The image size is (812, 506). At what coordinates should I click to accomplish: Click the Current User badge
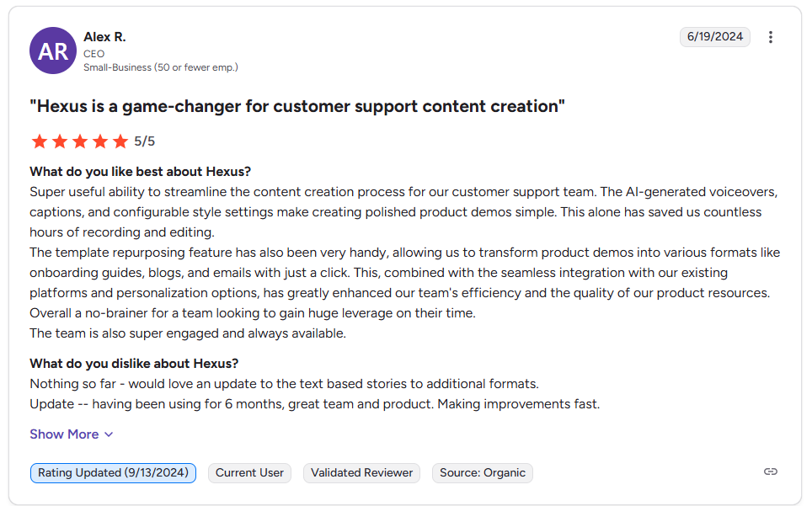coord(249,473)
